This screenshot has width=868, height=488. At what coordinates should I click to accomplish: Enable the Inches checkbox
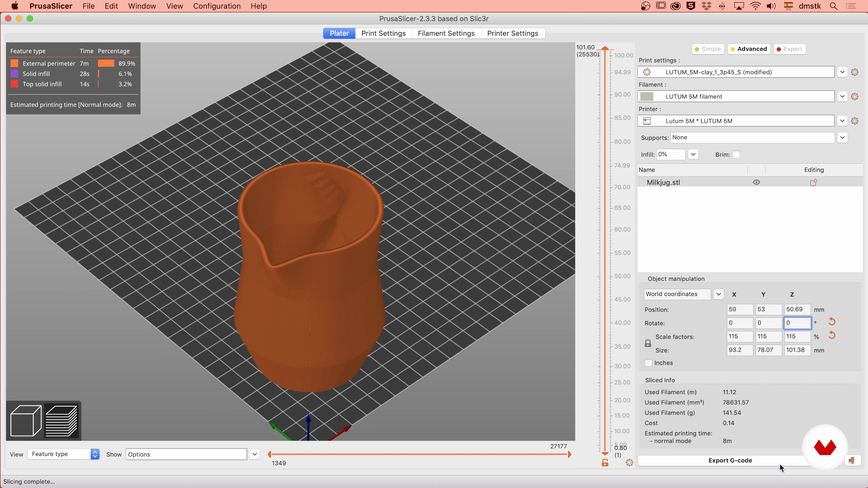click(648, 363)
